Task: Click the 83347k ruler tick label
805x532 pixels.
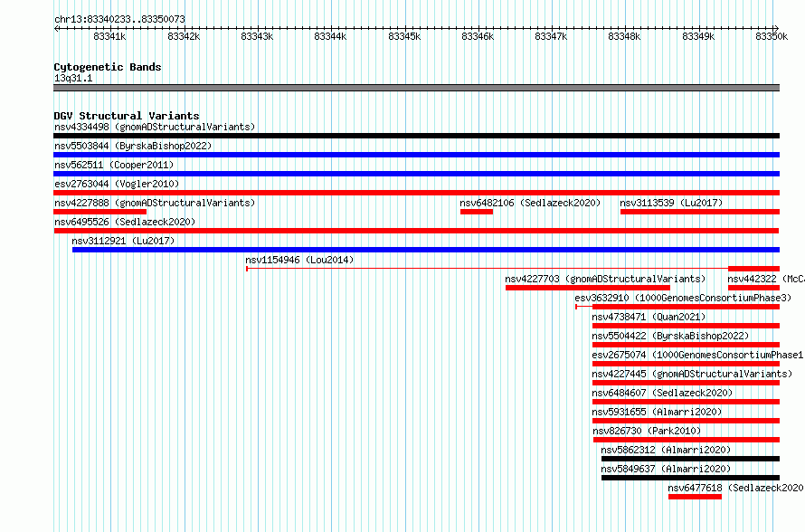Action: click(x=552, y=36)
